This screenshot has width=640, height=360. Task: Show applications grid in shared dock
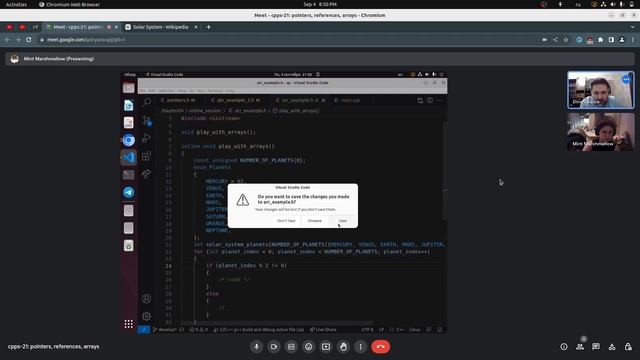click(x=129, y=324)
